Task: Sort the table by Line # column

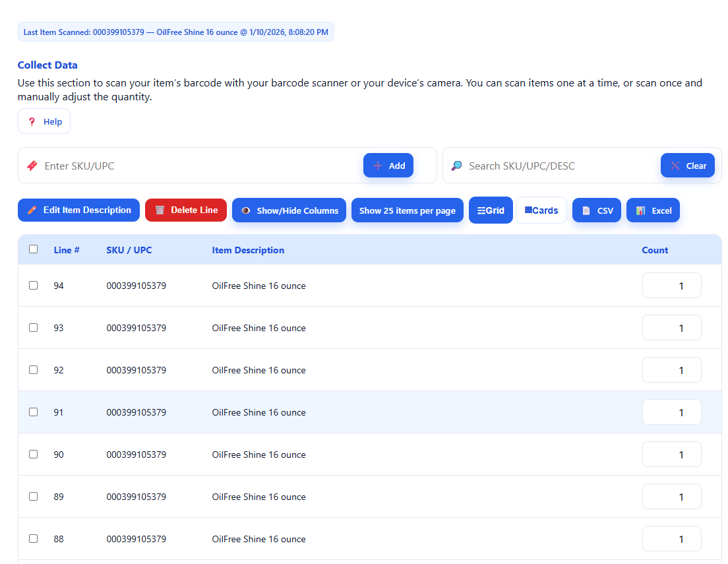Action: point(67,249)
